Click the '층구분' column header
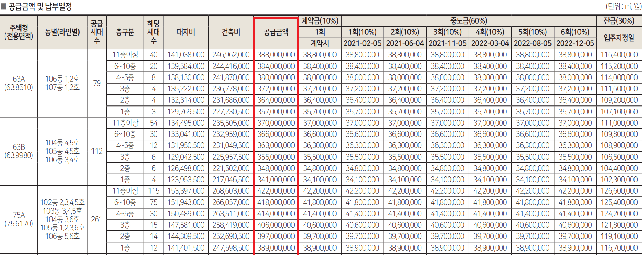Image resolution: width=644 pixels, height=255 pixels. click(x=125, y=32)
